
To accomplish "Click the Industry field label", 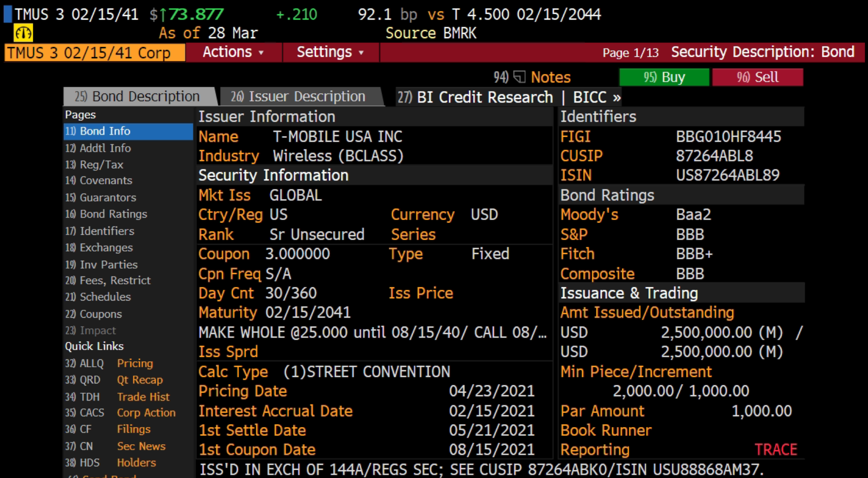I will coord(229,156).
